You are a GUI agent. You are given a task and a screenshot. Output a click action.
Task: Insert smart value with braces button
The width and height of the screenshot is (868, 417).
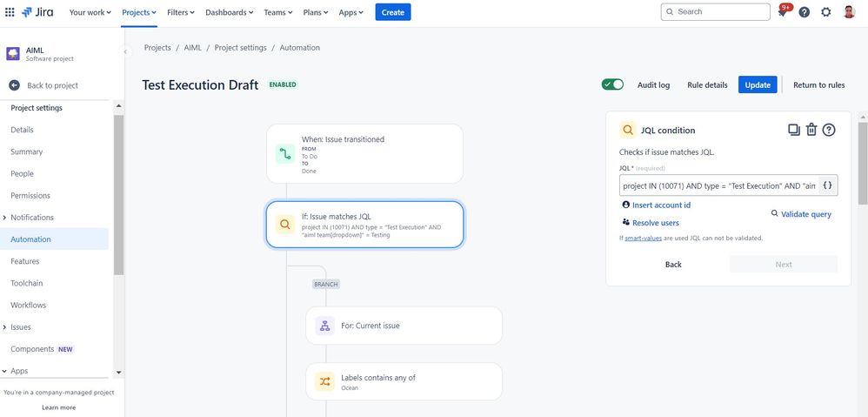(x=827, y=186)
